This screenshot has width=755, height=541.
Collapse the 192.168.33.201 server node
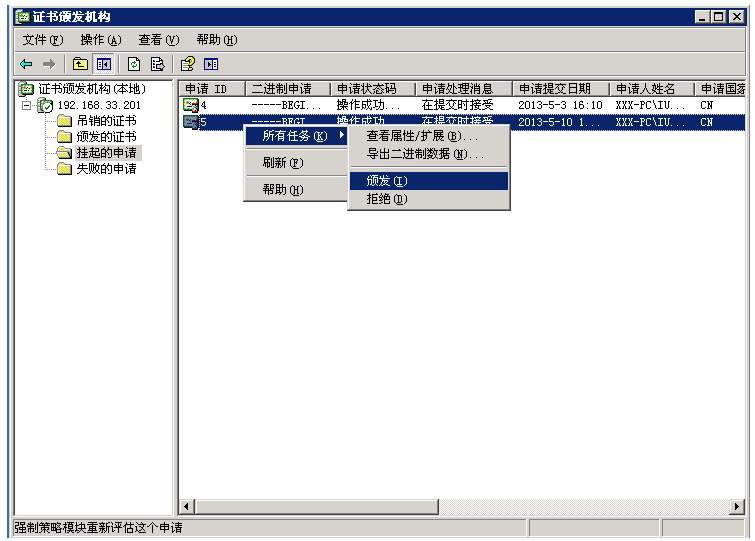[27, 105]
